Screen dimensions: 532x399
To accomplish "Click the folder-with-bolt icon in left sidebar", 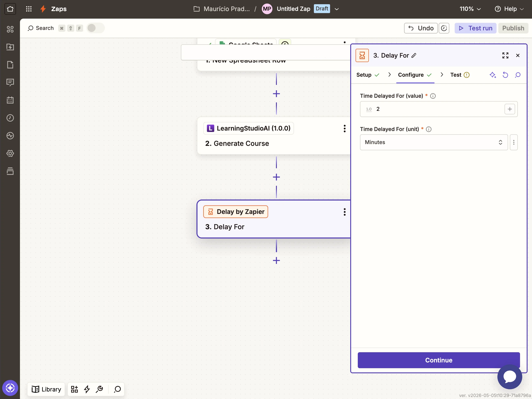I will pos(10,47).
